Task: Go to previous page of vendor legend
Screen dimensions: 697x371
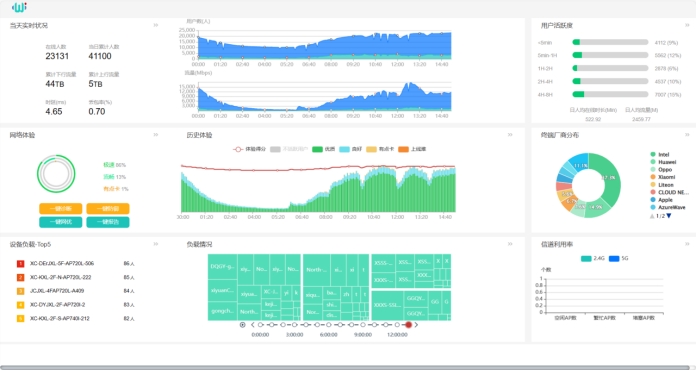Action: point(652,216)
